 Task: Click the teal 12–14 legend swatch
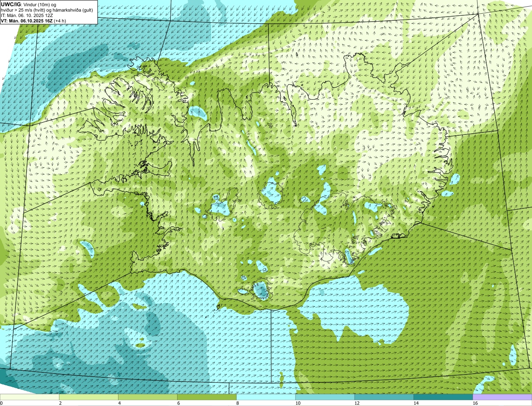(x=384, y=397)
